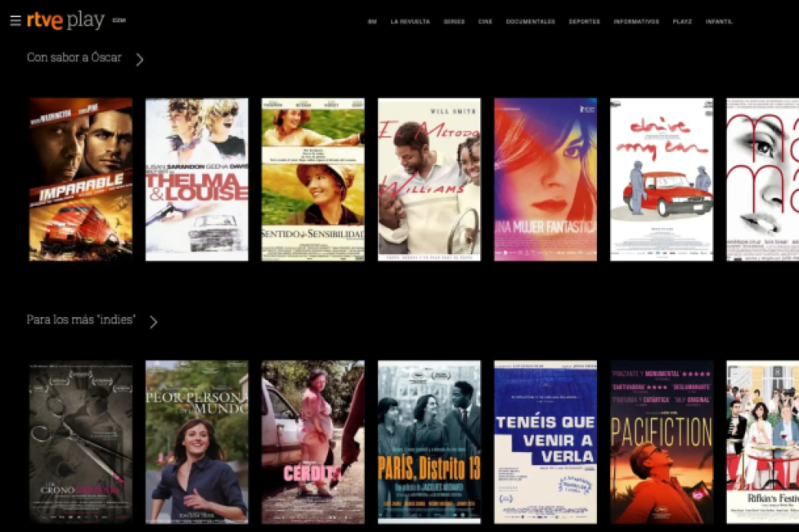Open the Imparable movie poster
The height and width of the screenshot is (532, 799).
81,180
